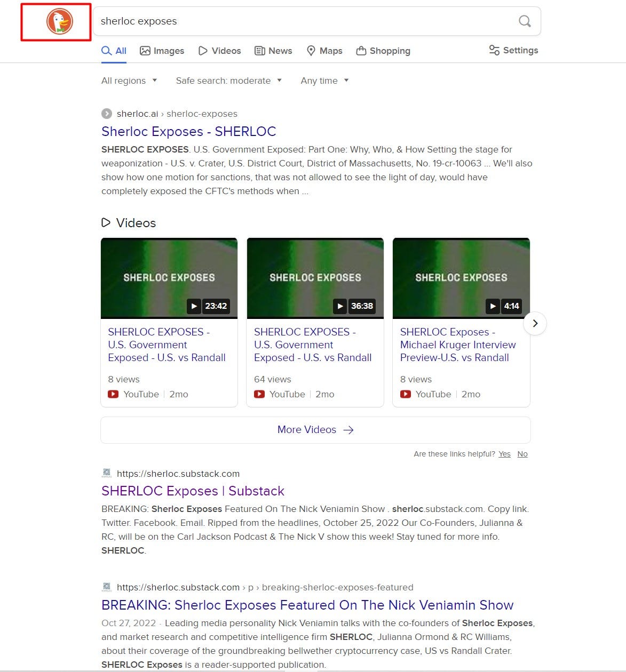
Task: Click the favicon of the SHERLOC Exposes | Substack result
Action: 107,473
